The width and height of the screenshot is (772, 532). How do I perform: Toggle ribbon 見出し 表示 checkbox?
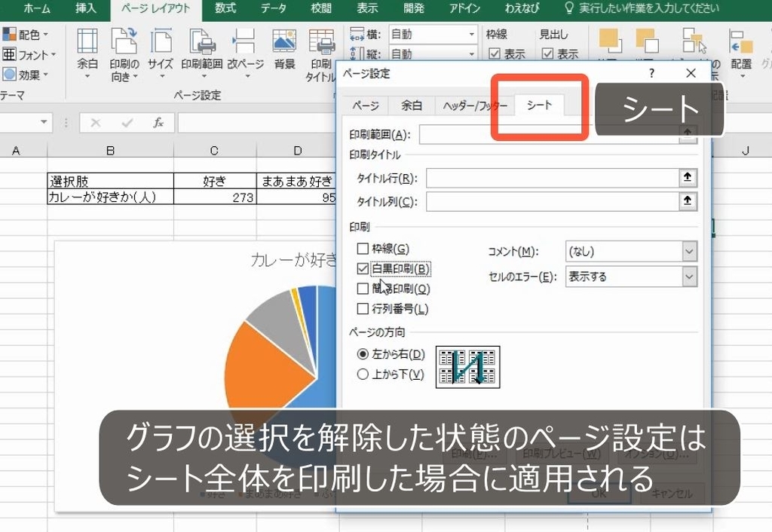547,54
